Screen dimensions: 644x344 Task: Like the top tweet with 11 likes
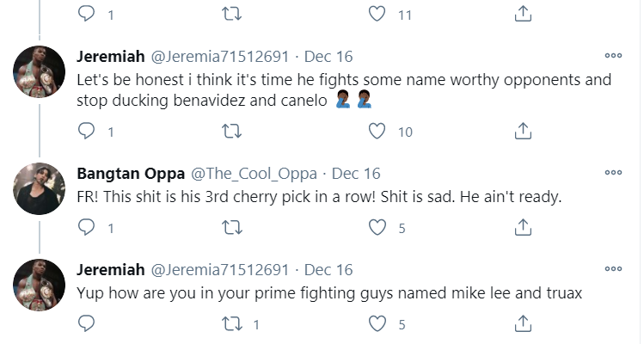(x=377, y=14)
